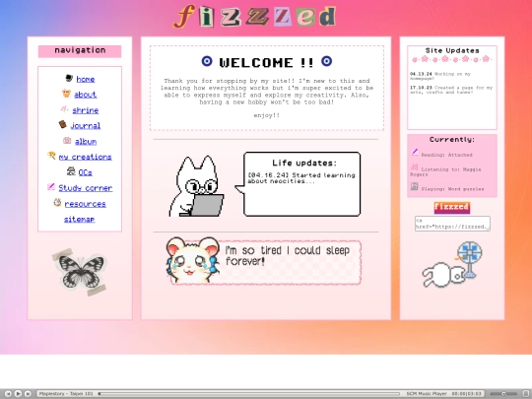Click the puzzle icon beside Playing: Word puzzles
The height and width of the screenshot is (399, 532).
[414, 186]
